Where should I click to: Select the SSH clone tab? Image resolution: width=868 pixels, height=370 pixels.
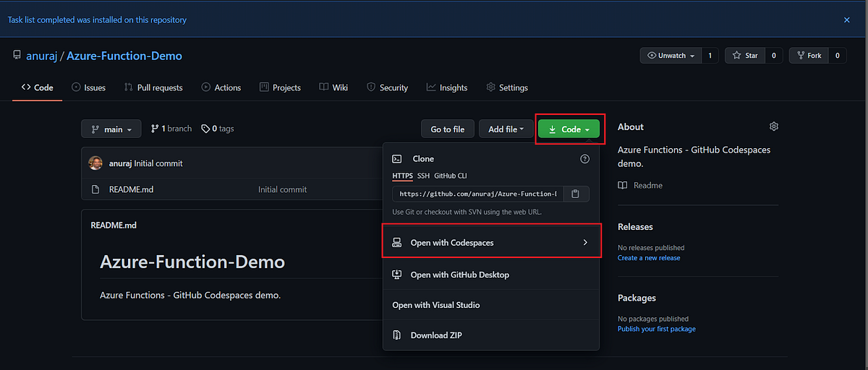423,176
